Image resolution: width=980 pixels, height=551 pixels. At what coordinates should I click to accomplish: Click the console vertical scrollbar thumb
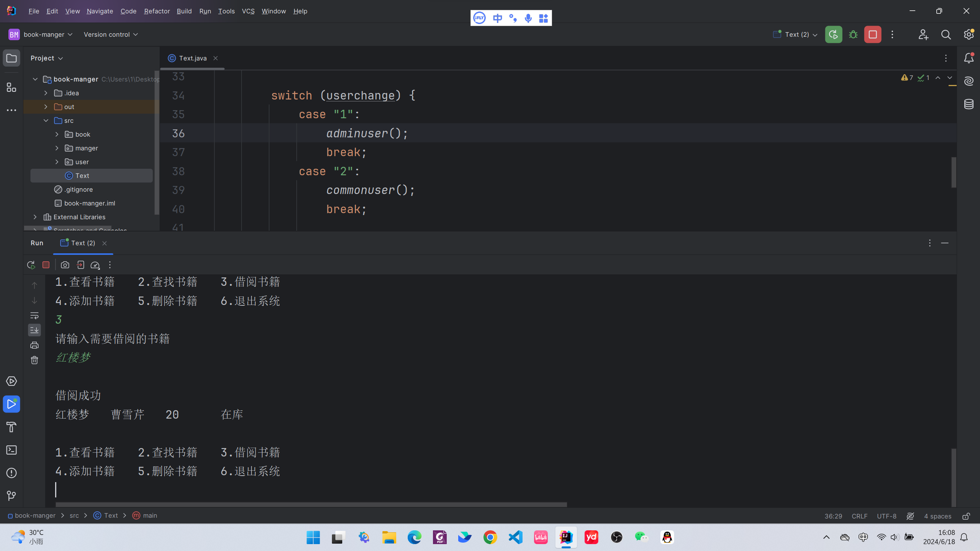coord(954,478)
